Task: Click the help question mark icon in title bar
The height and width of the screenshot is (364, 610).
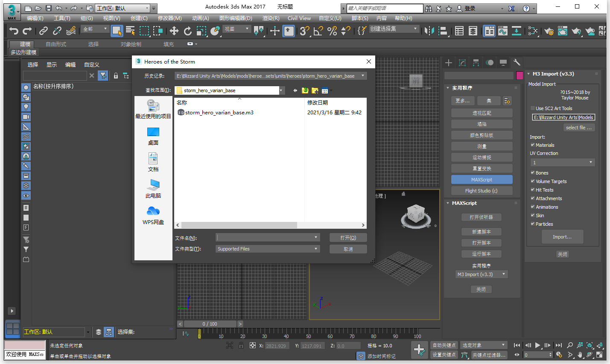Action: [x=526, y=8]
